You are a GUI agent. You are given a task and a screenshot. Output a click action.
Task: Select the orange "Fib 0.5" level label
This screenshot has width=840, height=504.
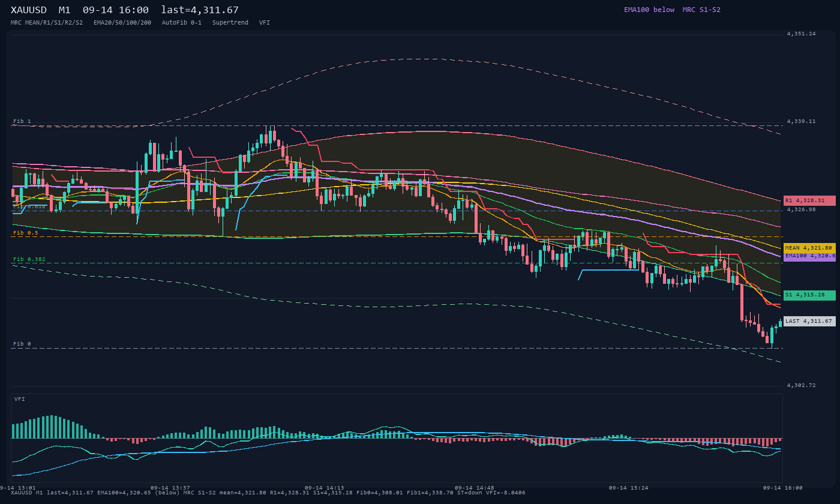pyautogui.click(x=26, y=233)
